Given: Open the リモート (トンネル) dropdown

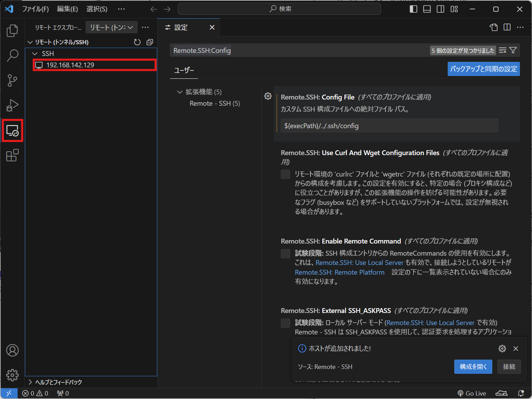Looking at the screenshot, I should point(111,27).
